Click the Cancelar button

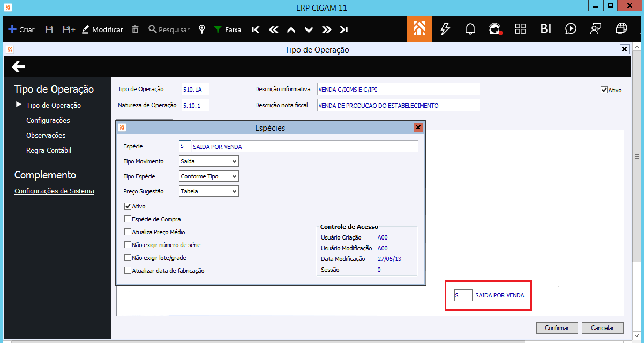[x=603, y=327]
